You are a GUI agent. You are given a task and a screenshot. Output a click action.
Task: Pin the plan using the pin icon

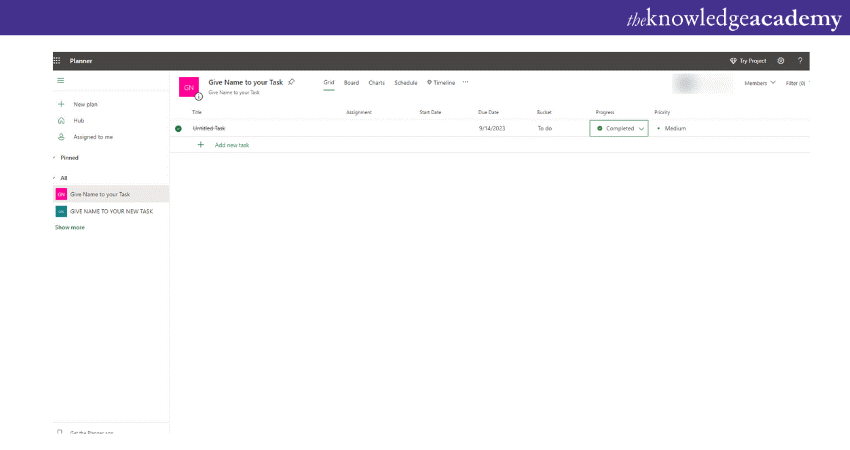click(291, 82)
